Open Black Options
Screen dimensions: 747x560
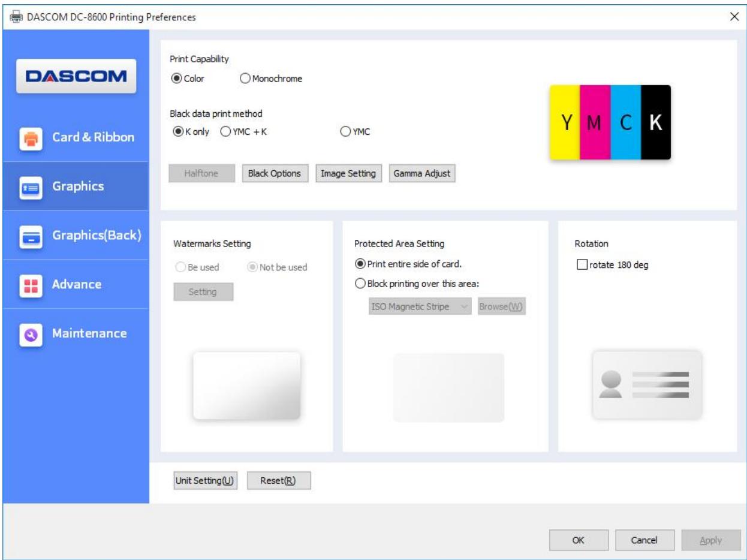[275, 173]
